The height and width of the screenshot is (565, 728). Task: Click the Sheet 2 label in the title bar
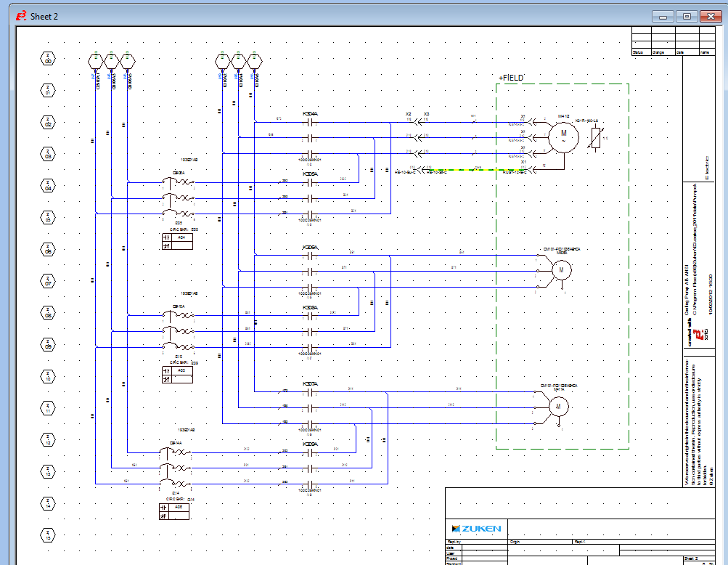pos(43,15)
